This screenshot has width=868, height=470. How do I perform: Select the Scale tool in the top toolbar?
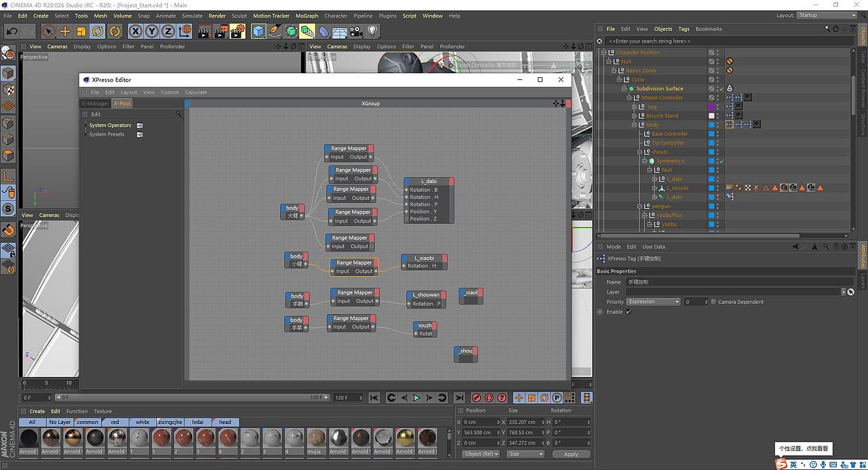[81, 31]
